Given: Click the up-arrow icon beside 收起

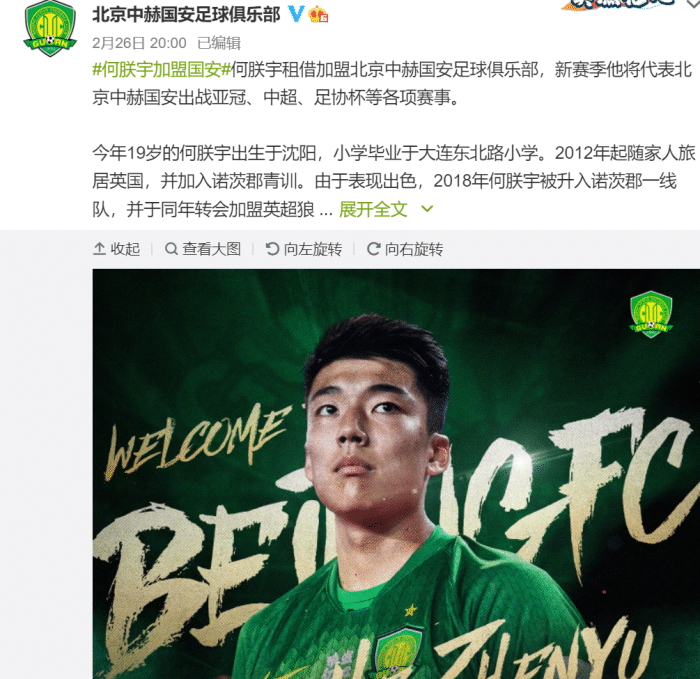Looking at the screenshot, I should tap(99, 249).
